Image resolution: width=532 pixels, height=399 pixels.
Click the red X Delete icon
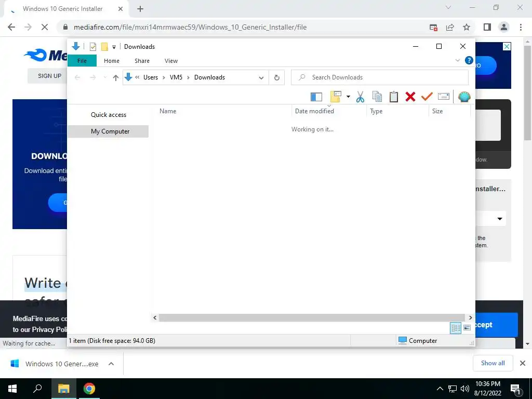point(410,97)
